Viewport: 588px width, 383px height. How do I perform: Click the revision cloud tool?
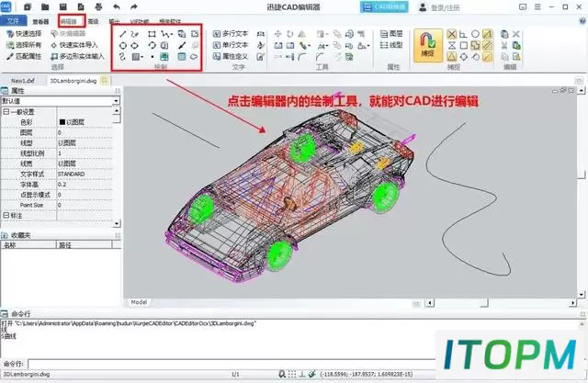click(x=194, y=57)
